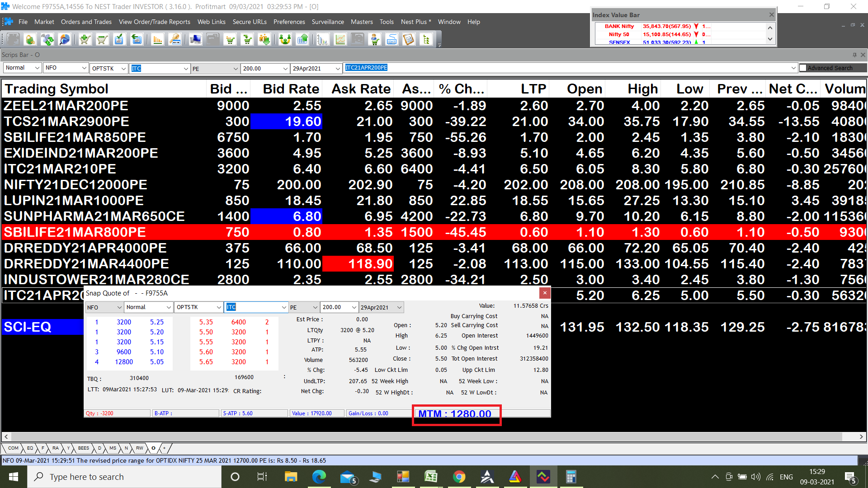Open the View Order/Trade Reports menu
This screenshot has height=488, width=868.
click(x=155, y=22)
